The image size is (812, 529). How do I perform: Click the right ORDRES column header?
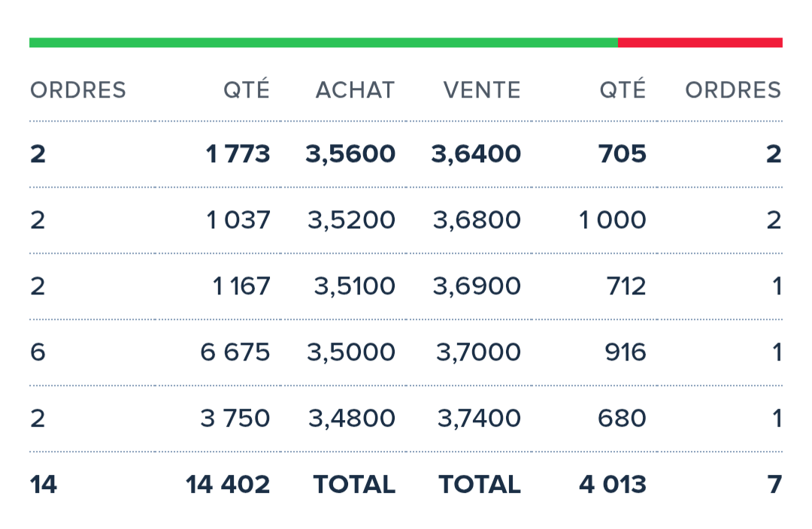tap(733, 90)
